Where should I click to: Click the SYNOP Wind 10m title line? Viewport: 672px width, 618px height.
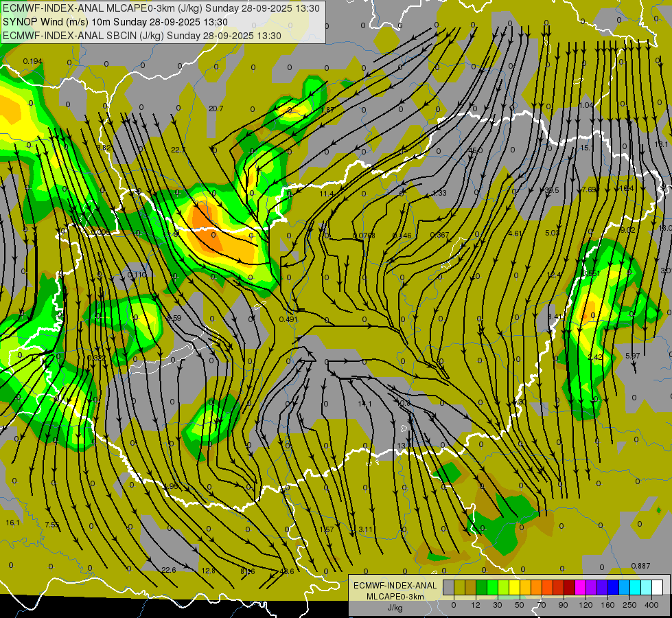point(115,22)
